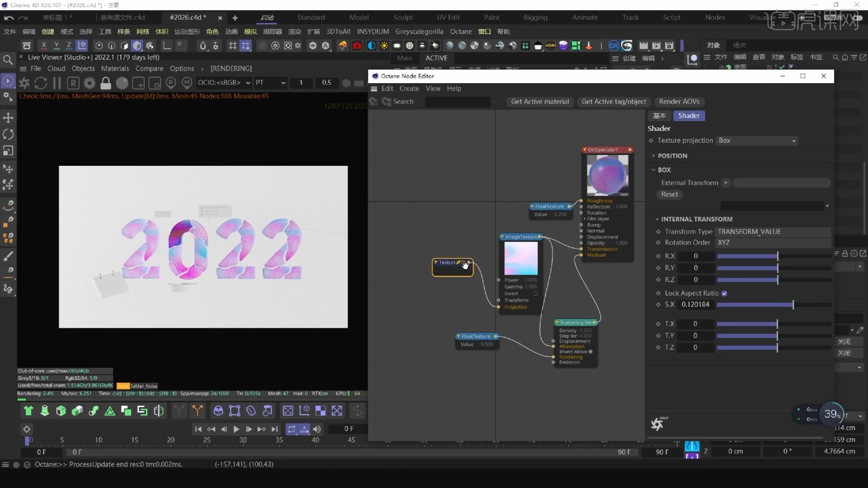868x488 pixels.
Task: Click Render AOVs button
Action: 679,102
